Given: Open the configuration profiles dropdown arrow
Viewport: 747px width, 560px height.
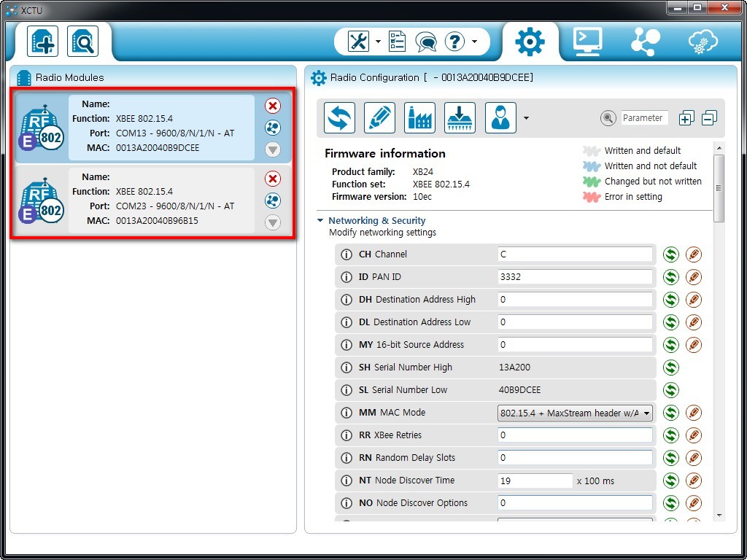Looking at the screenshot, I should click(526, 118).
